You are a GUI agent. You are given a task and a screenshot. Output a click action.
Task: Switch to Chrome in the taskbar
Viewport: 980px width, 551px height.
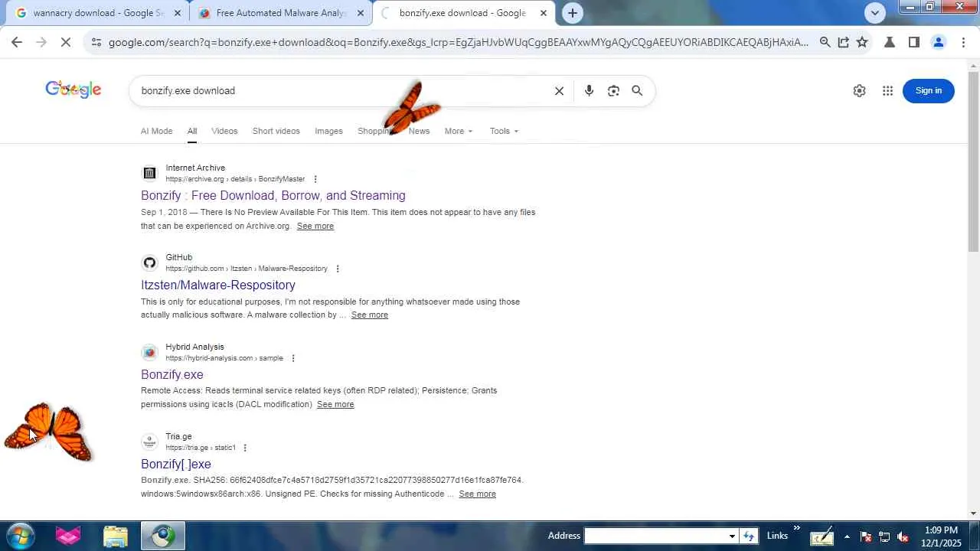point(162,536)
